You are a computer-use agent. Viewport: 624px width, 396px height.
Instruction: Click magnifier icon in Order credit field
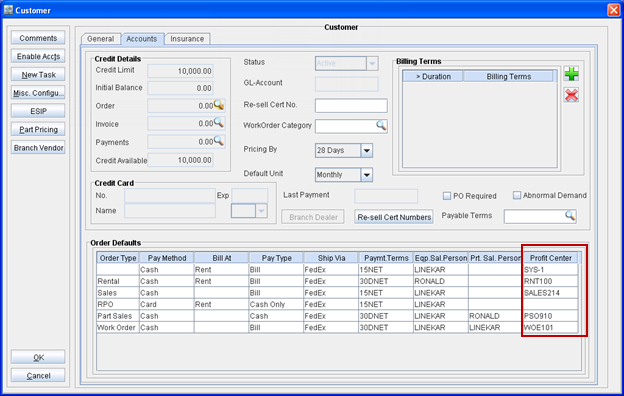[x=219, y=105]
